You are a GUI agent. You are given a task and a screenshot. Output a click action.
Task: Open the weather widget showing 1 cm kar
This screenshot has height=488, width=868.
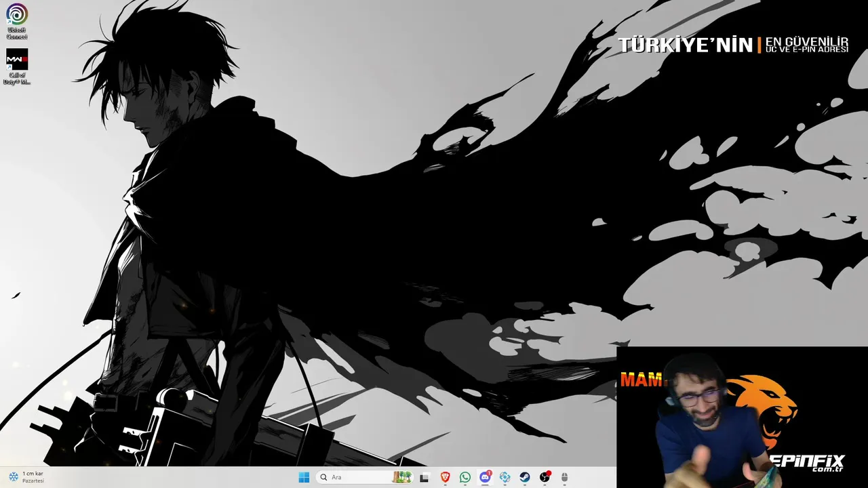[x=26, y=476]
